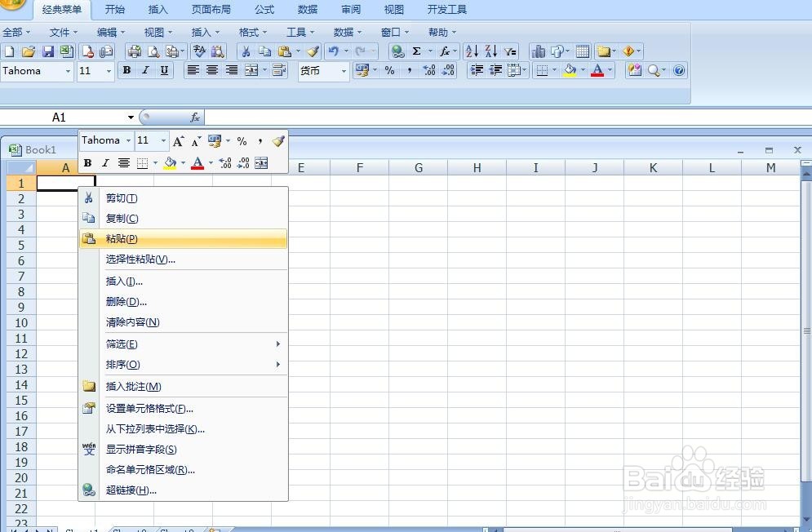Choose 粘贴(P) from context menu
812x532 pixels.
(x=183, y=239)
